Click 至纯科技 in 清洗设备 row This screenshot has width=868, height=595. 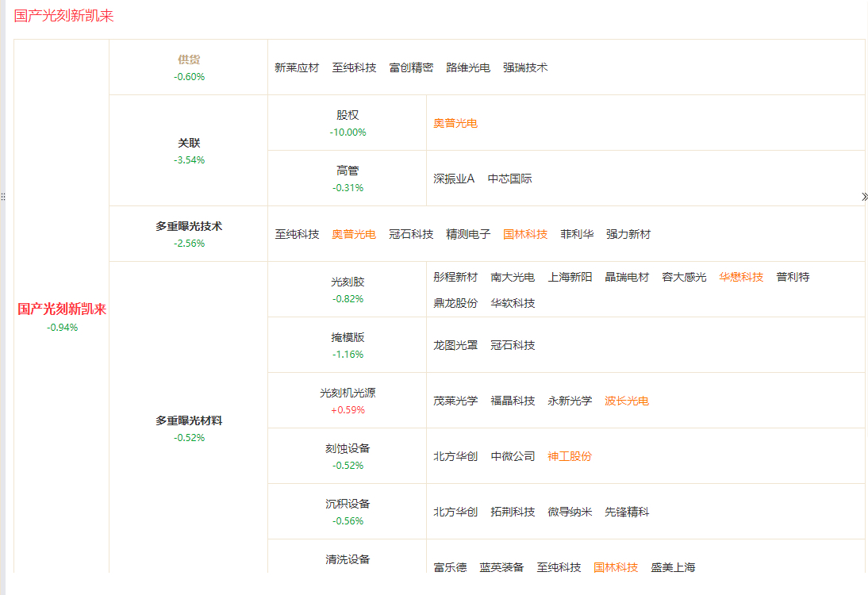point(559,567)
